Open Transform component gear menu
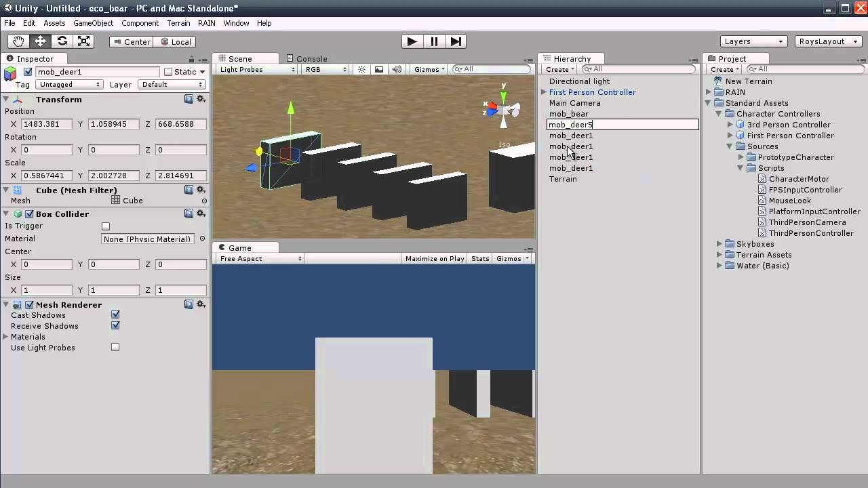Image resolution: width=868 pixels, height=488 pixels. point(201,99)
